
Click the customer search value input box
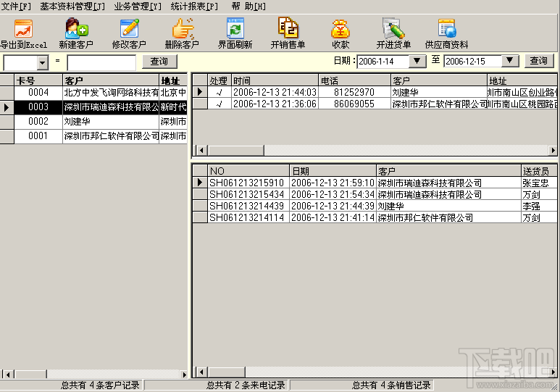[x=101, y=63]
